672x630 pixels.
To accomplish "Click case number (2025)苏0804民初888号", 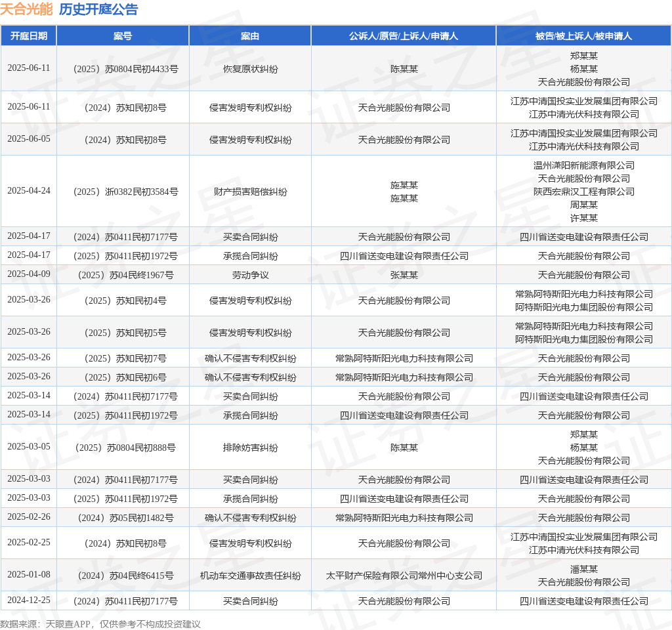I will (125, 448).
